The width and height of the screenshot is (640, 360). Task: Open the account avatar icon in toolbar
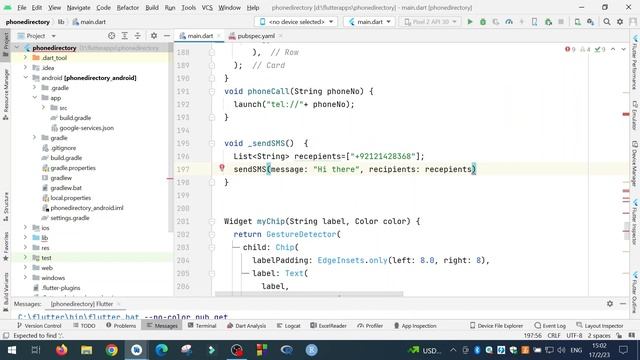pos(633,22)
